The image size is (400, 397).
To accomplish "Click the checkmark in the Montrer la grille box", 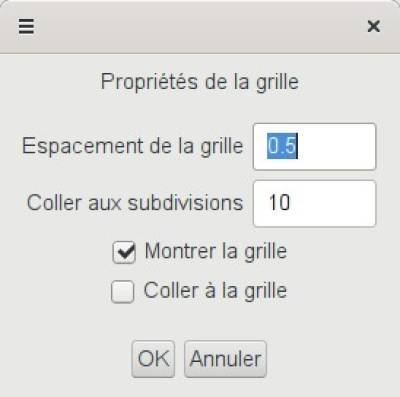I will point(124,252).
